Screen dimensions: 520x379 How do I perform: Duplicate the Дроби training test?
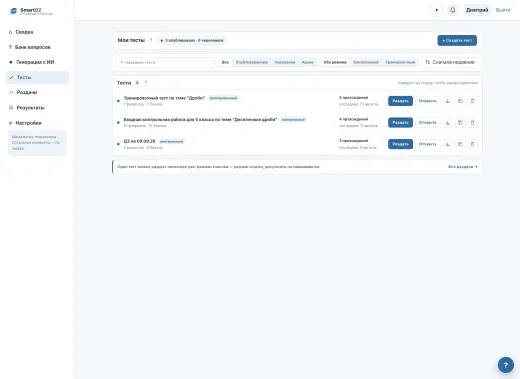[460, 101]
